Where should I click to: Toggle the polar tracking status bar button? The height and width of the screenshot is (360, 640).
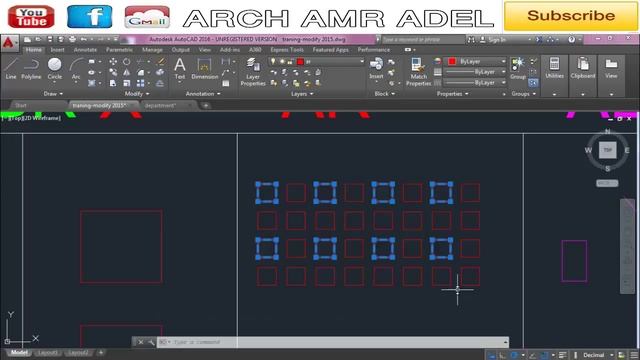(x=514, y=355)
